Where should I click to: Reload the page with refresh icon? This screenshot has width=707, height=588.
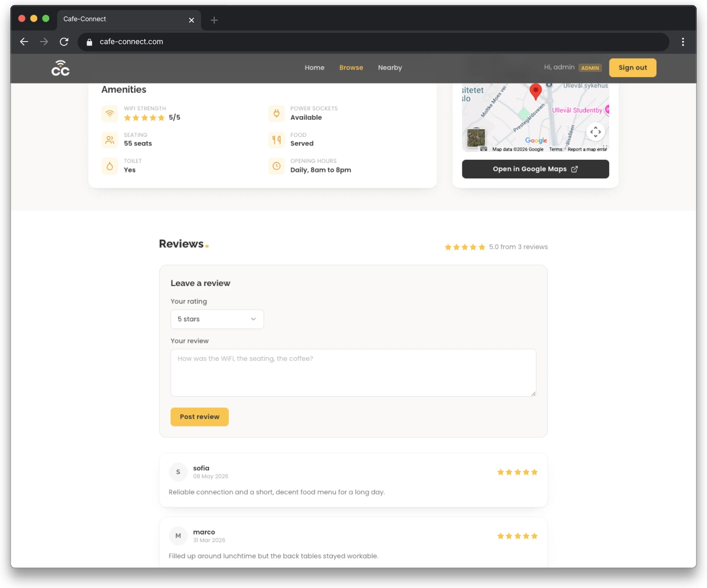[x=64, y=42]
